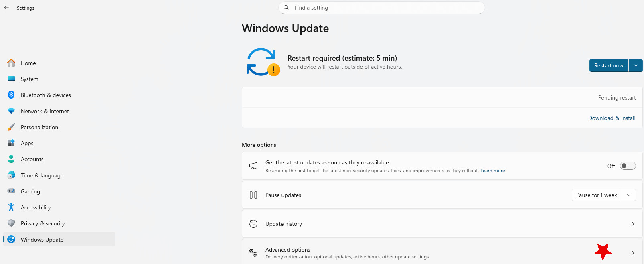Click the Windows Update page heading

pyautogui.click(x=285, y=28)
